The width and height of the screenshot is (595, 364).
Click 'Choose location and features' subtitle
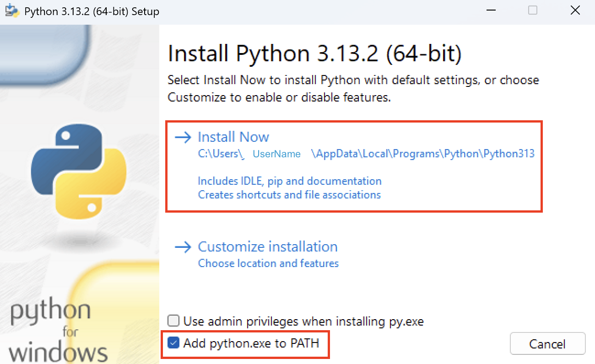click(268, 263)
